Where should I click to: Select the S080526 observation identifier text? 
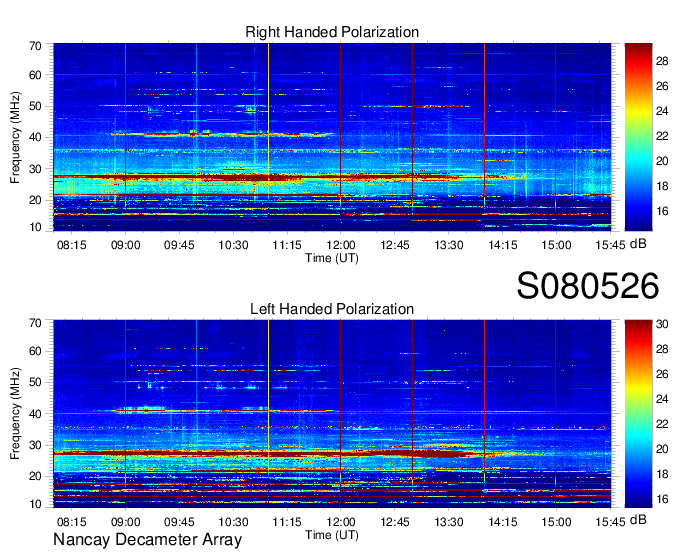588,286
